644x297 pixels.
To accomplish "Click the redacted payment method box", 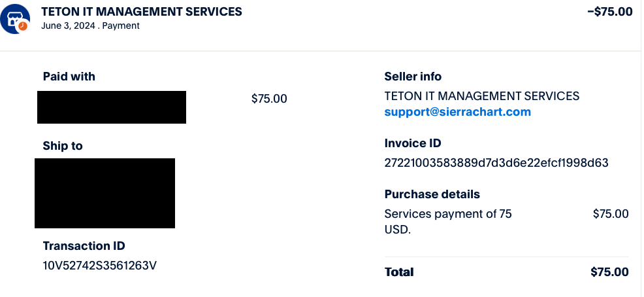I will pyautogui.click(x=112, y=107).
